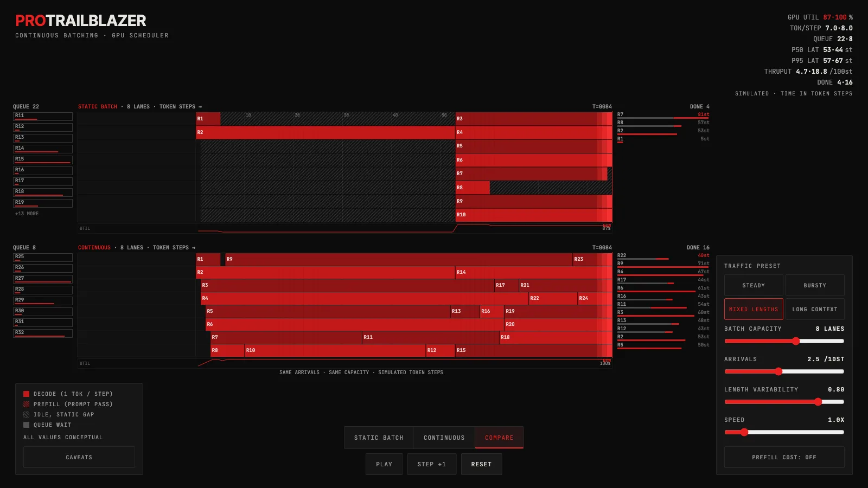Adjust the Arrivals slider handle

click(778, 371)
